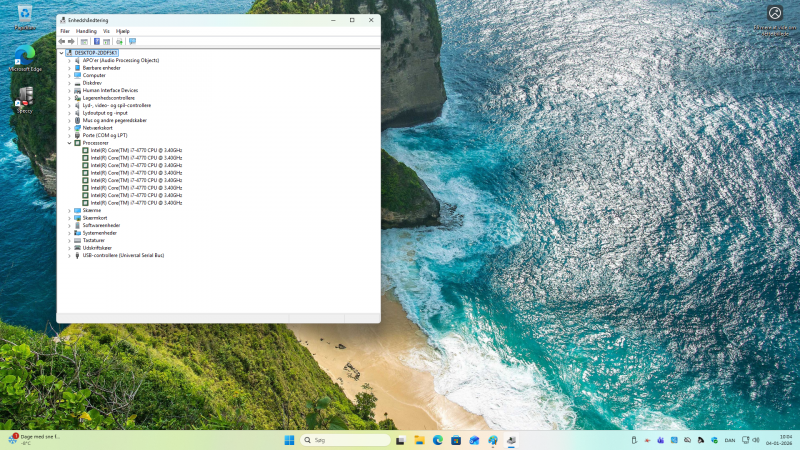Open the Vis menu
This screenshot has height=450, width=800.
(x=106, y=31)
